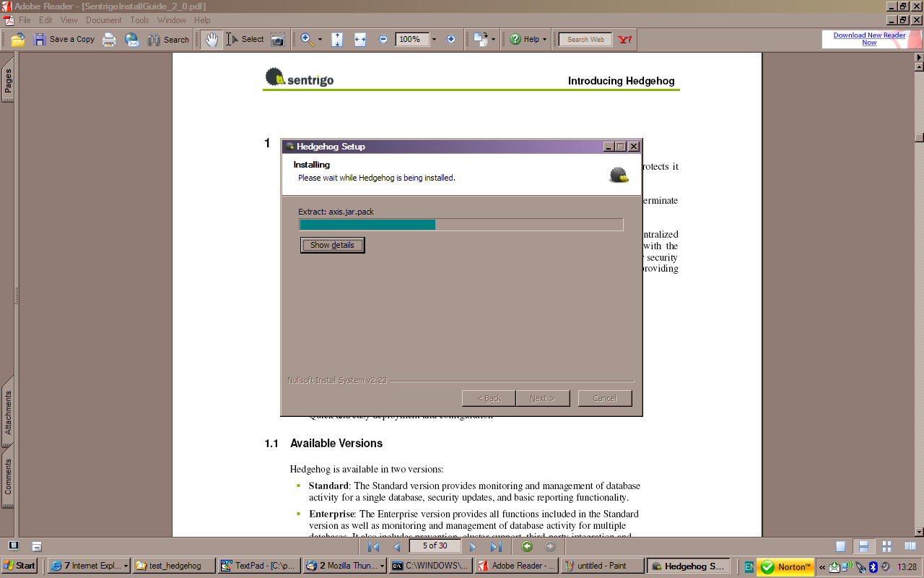924x578 pixels.
Task: Activate the Select text tool
Action: [x=245, y=40]
